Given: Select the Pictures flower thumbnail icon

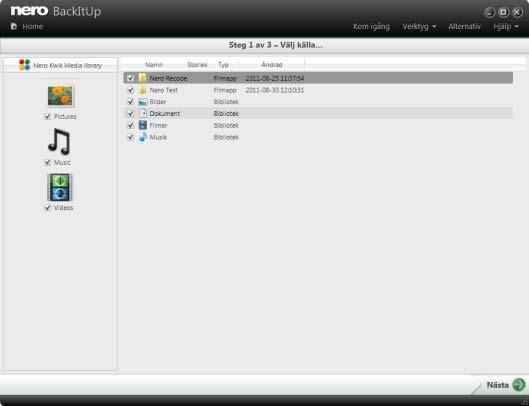Looking at the screenshot, I should click(x=60, y=96).
